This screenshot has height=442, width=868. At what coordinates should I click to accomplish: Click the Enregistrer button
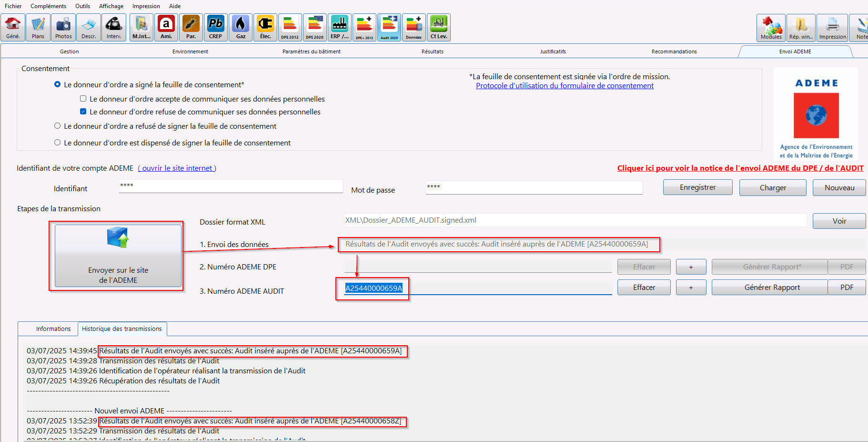click(x=697, y=187)
